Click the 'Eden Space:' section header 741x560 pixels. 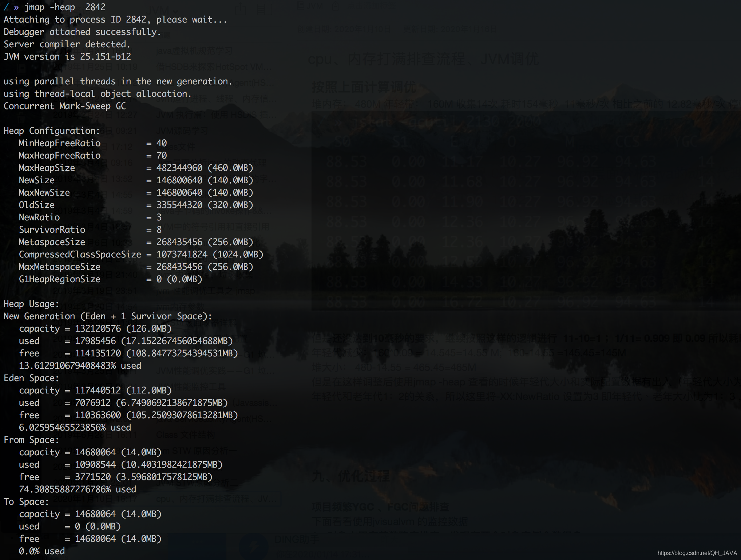click(x=31, y=378)
